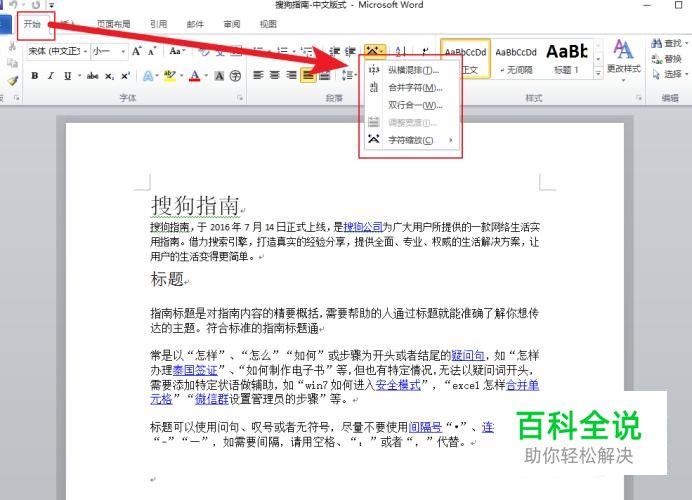692x500 pixels.
Task: Open the 搜狗公司 hyperlink
Action: click(x=363, y=227)
